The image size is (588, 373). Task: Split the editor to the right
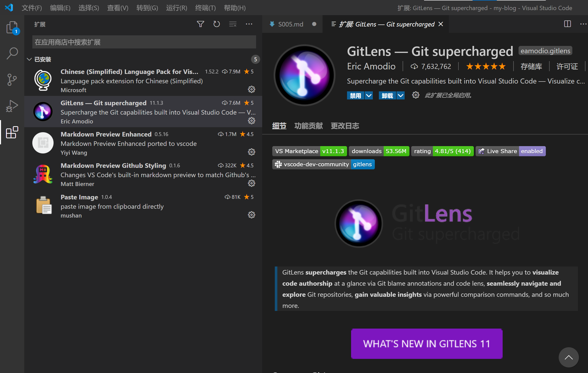[x=567, y=24]
